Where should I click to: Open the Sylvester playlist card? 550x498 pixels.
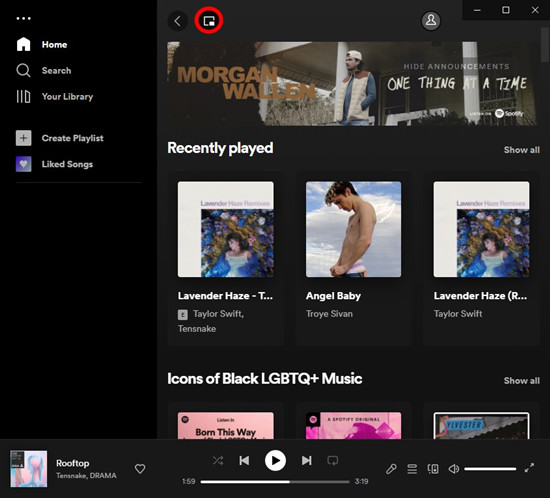point(482,425)
